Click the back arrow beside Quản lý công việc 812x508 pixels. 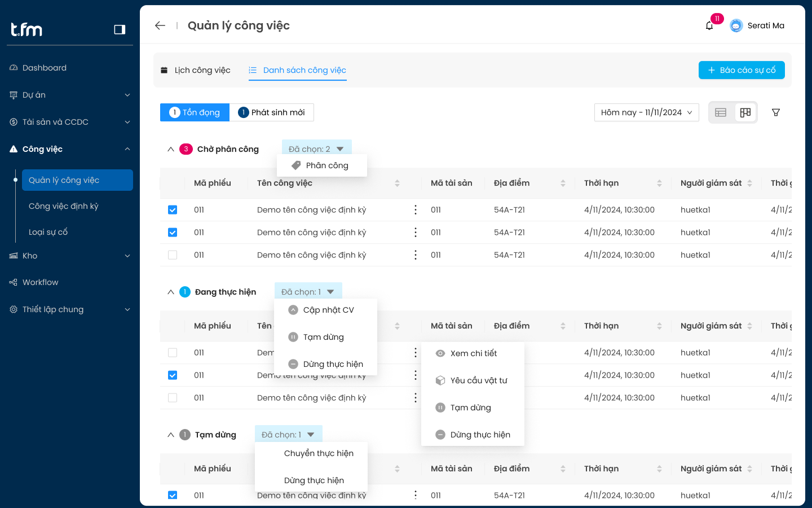160,25
